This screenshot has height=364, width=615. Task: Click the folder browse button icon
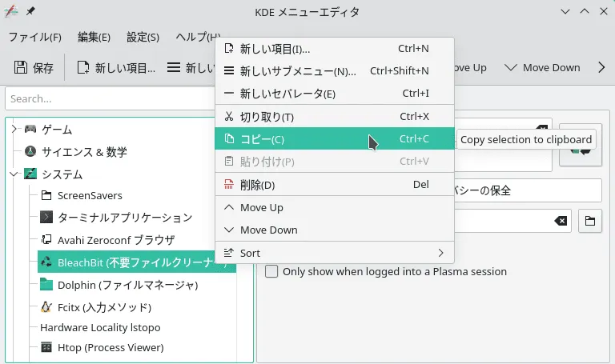589,221
